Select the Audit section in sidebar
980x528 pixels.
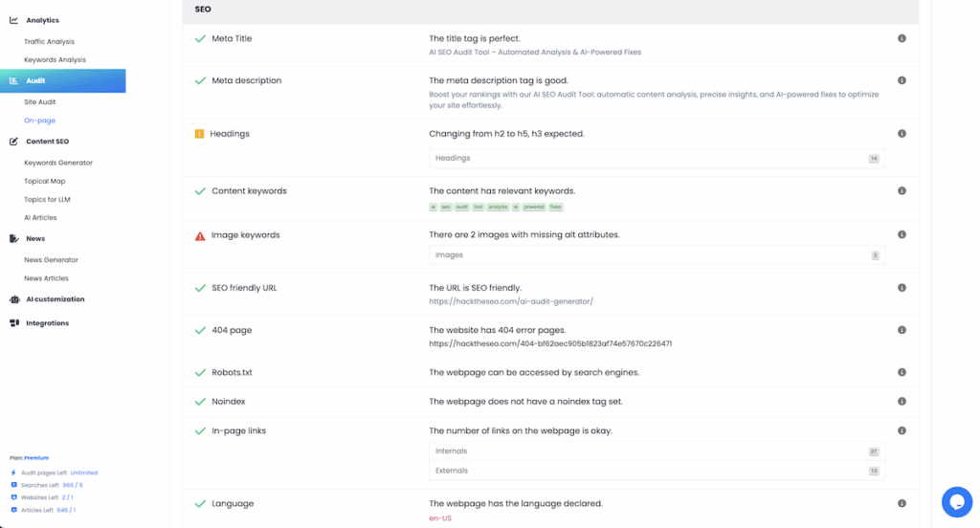pyautogui.click(x=62, y=80)
